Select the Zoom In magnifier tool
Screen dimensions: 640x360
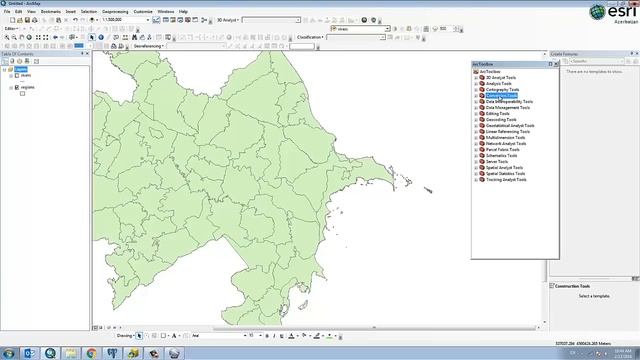(x=7, y=37)
